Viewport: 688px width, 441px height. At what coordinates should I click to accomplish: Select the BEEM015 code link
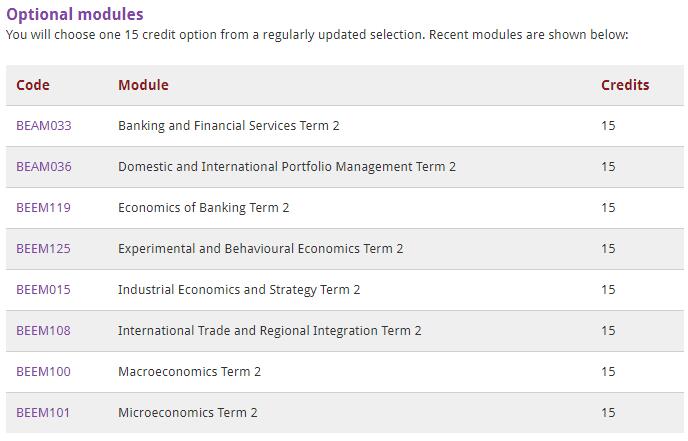44,290
